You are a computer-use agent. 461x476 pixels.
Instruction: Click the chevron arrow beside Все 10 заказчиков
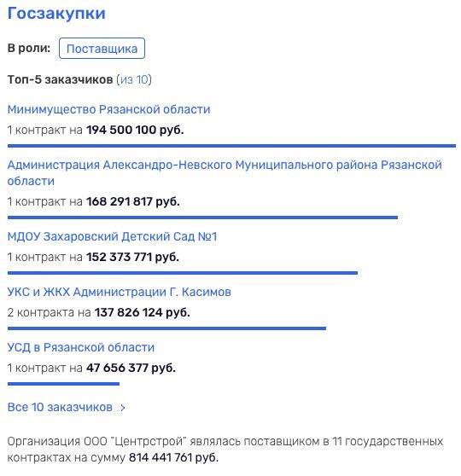click(x=123, y=408)
